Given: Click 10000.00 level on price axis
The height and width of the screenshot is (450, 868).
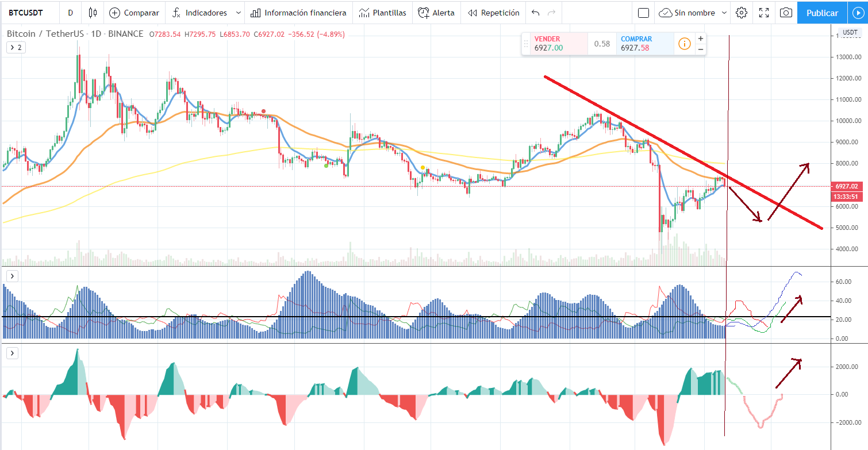Looking at the screenshot, I should coord(848,121).
